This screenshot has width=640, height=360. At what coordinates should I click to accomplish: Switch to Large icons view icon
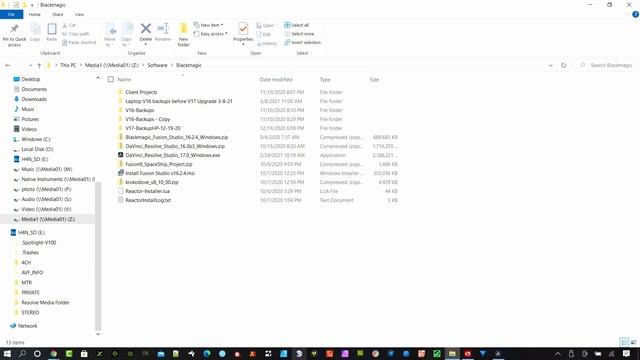633,342
